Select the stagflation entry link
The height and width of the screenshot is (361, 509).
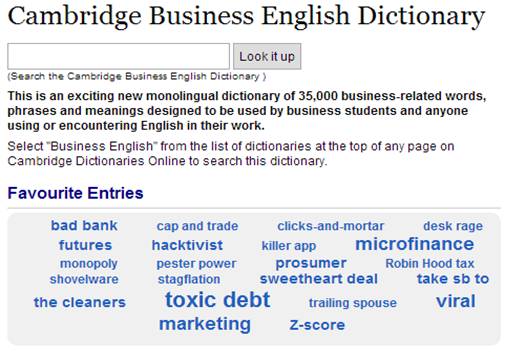tap(189, 279)
